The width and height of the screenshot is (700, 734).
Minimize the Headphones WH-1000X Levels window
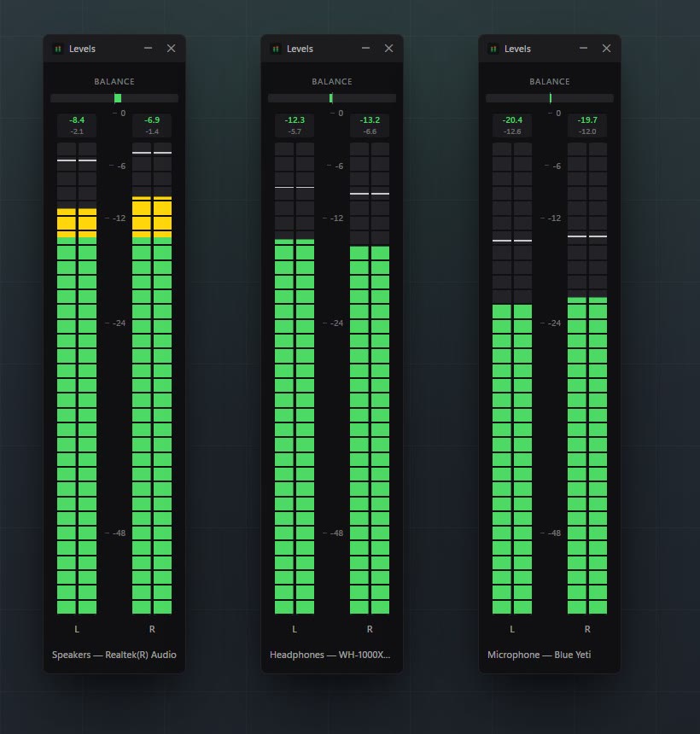point(365,48)
